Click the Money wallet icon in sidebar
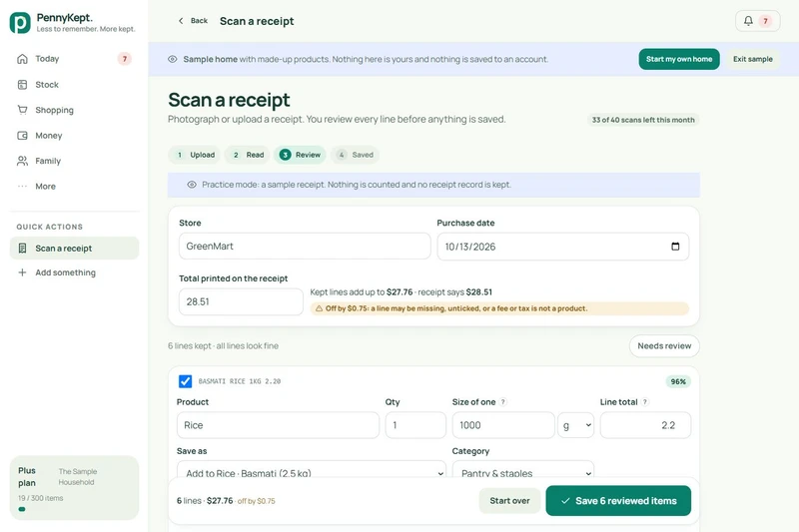Screen dimensions: 799x532 point(22,136)
